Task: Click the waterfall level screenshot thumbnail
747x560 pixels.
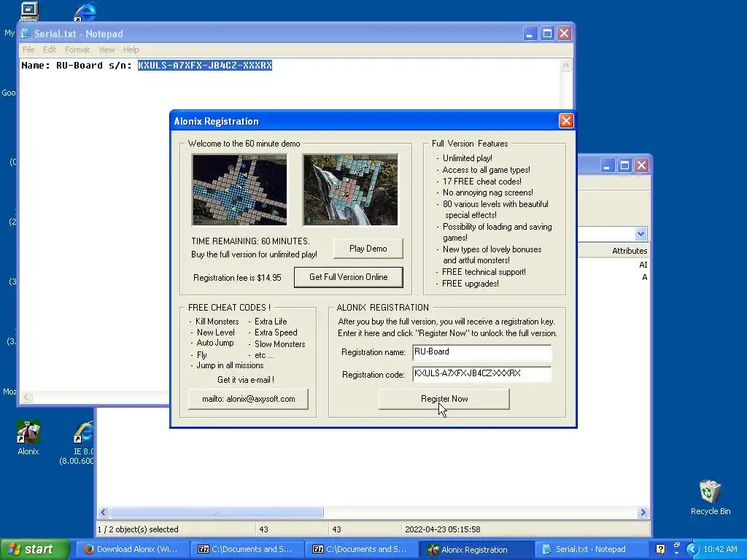Action: pyautogui.click(x=350, y=190)
